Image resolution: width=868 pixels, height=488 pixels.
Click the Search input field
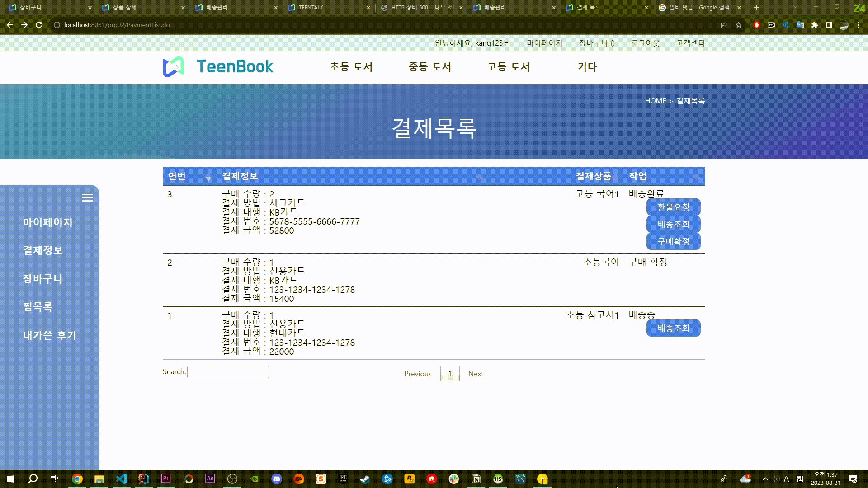point(228,372)
